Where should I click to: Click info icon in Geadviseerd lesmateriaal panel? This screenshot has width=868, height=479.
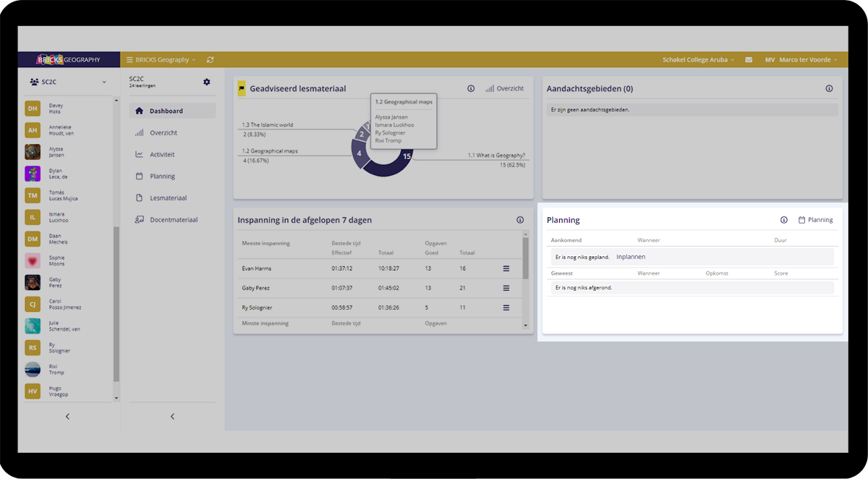(471, 88)
